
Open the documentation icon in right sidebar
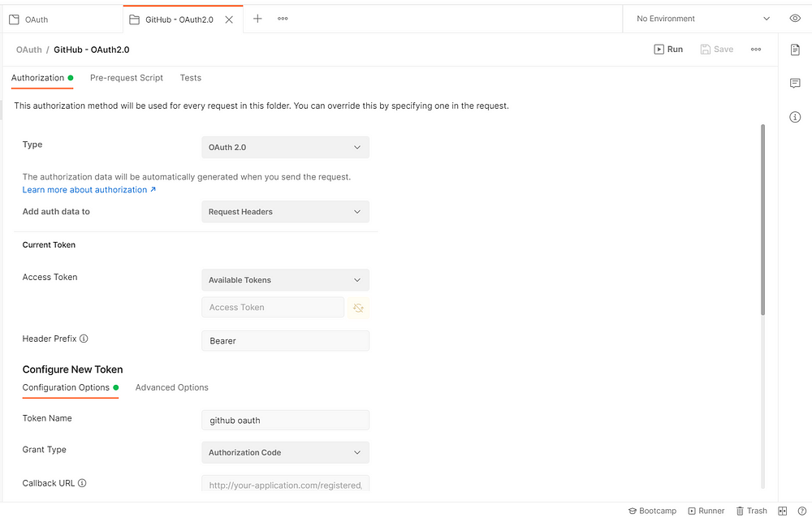(795, 50)
